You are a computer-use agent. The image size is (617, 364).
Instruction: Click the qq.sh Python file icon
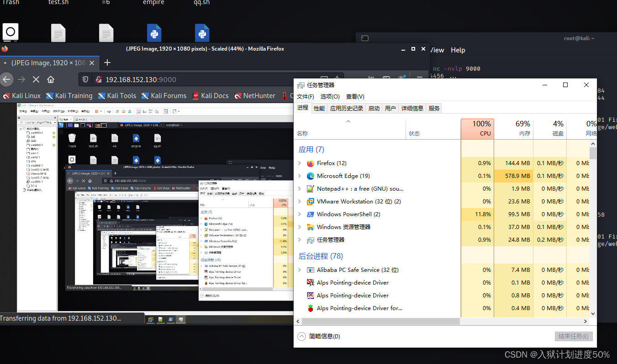click(202, 33)
